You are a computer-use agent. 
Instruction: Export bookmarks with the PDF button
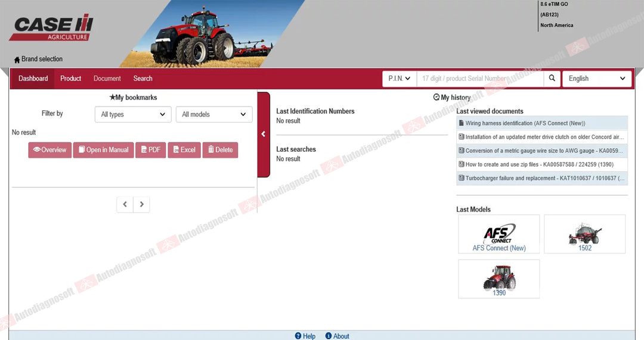click(x=151, y=149)
